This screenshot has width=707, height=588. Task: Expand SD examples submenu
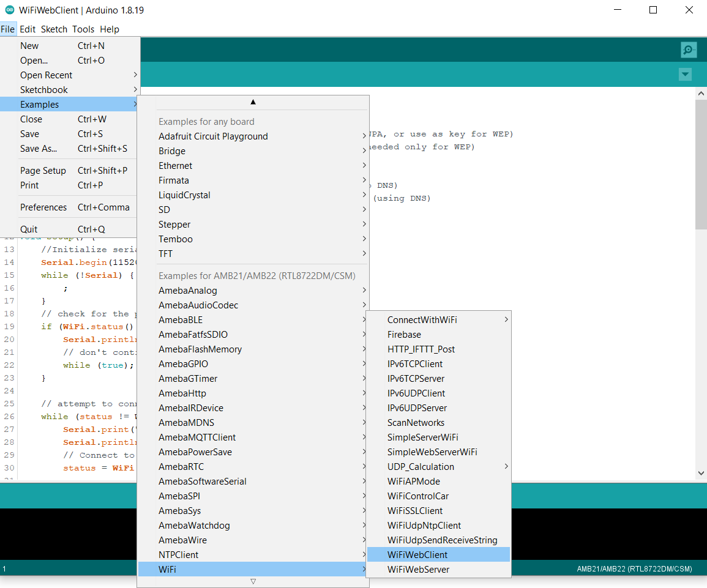[253, 209]
